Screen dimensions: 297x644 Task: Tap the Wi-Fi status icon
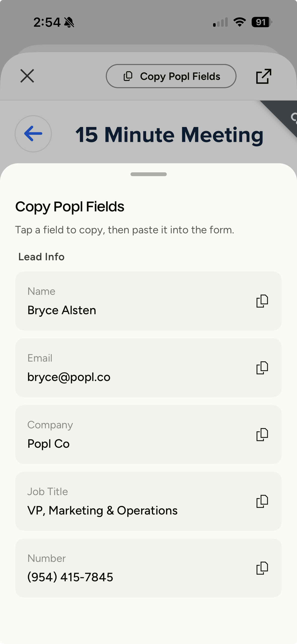(240, 22)
